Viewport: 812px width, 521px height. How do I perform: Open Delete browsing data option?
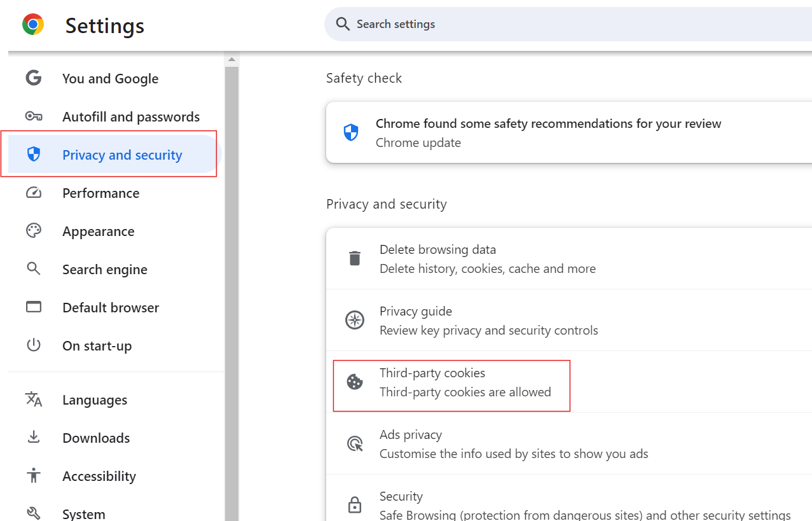point(569,258)
